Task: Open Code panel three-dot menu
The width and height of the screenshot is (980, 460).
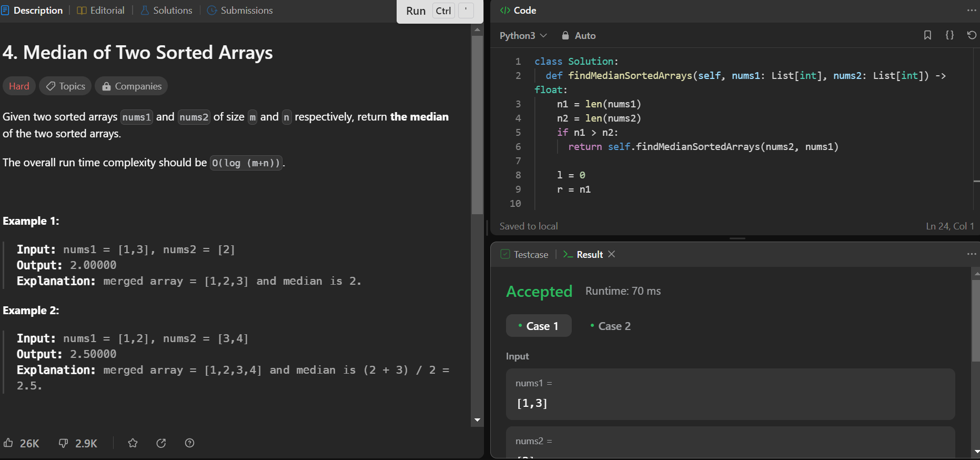Action: tap(971, 11)
